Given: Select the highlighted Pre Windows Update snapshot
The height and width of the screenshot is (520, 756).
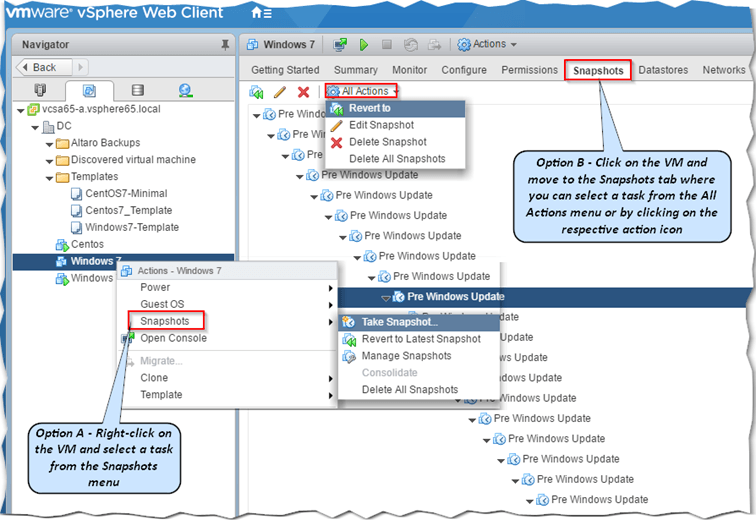Looking at the screenshot, I should [456, 297].
